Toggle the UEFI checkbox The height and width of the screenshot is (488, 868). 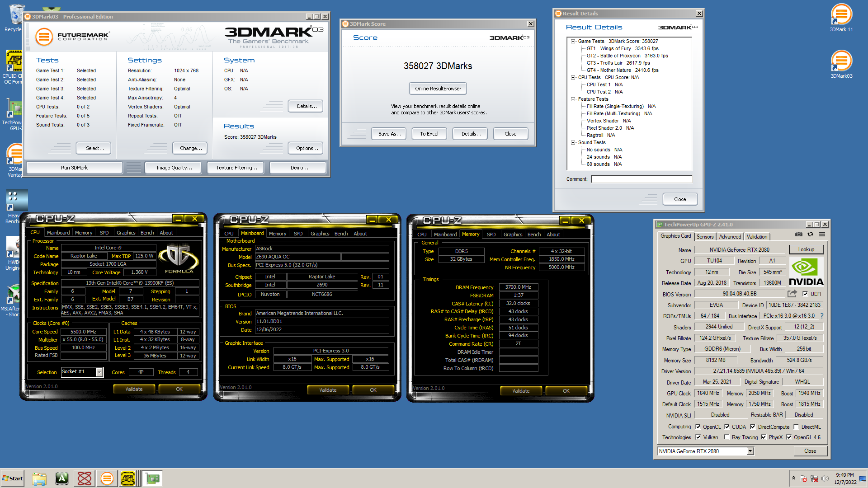coord(805,294)
